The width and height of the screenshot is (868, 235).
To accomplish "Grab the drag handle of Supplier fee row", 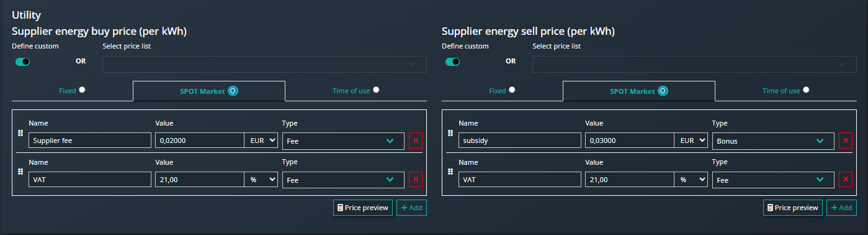I will [x=20, y=133].
